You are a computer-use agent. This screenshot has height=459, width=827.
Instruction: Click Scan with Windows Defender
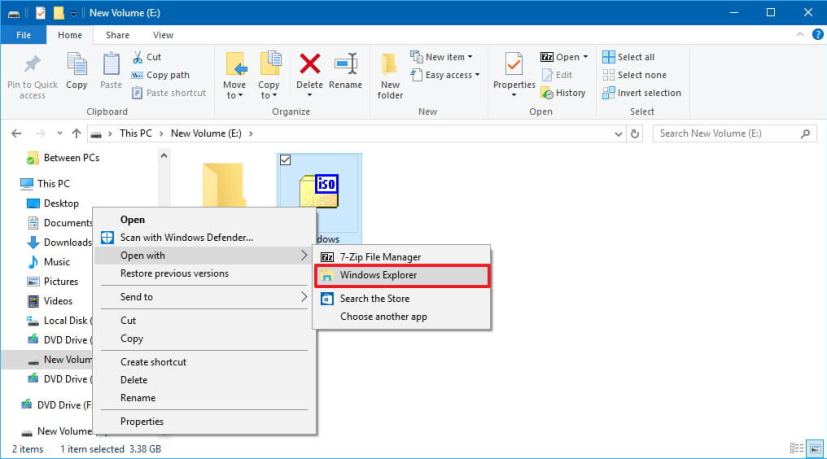[186, 238]
